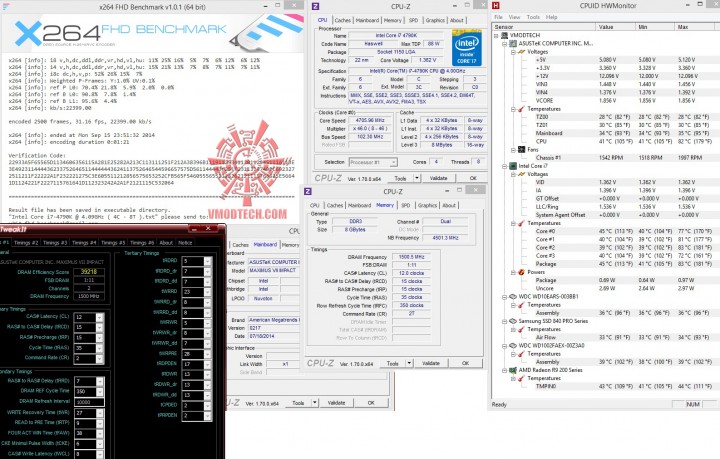This screenshot has height=459, width=720.
Task: Open the tRDRD tertiary timing dropdown
Action: [x=208, y=261]
